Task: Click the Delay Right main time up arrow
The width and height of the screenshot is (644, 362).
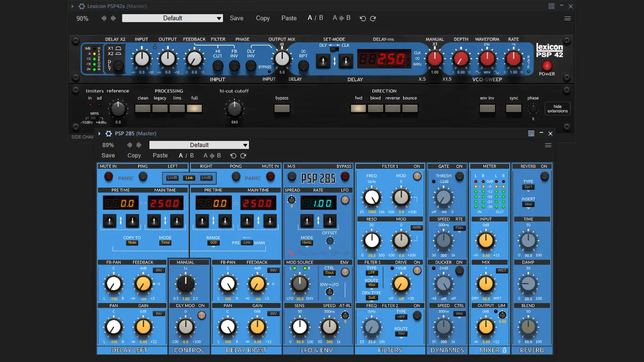Action: [247, 221]
